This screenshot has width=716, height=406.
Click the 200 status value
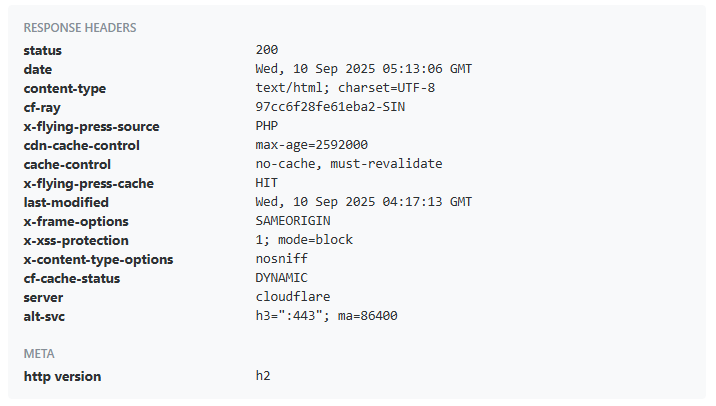point(267,49)
